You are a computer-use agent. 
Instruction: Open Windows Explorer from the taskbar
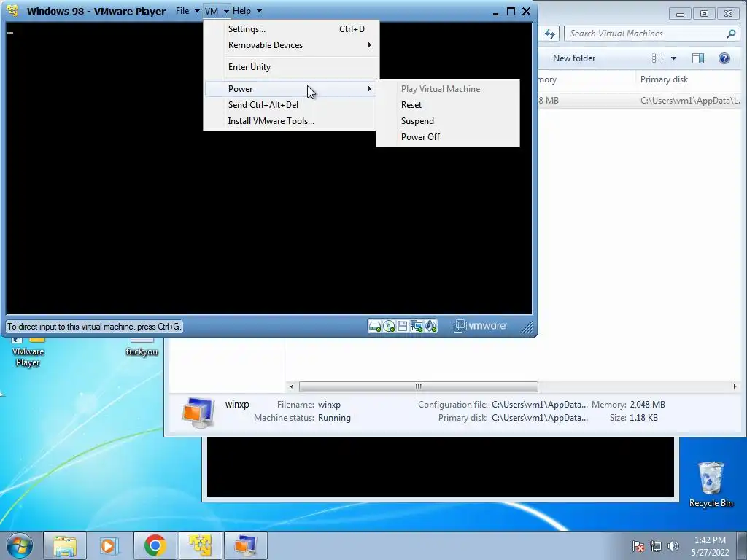point(65,545)
